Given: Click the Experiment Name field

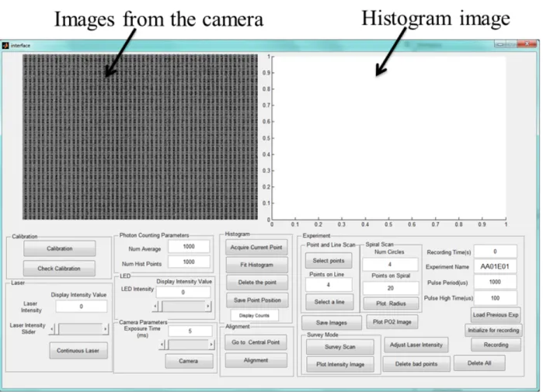Looking at the screenshot, I should click(x=495, y=266).
